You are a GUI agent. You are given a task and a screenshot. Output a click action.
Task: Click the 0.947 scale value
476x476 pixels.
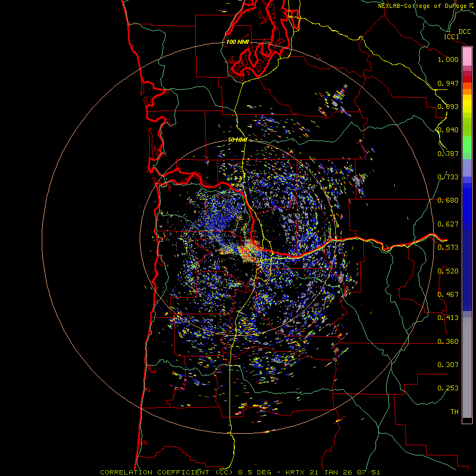(x=448, y=83)
